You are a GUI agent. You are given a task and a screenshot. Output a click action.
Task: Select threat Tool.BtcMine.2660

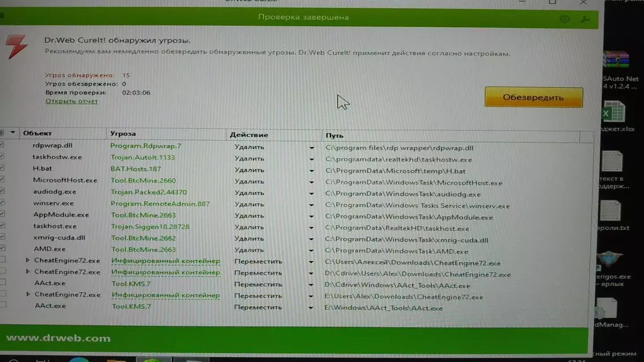point(143,180)
